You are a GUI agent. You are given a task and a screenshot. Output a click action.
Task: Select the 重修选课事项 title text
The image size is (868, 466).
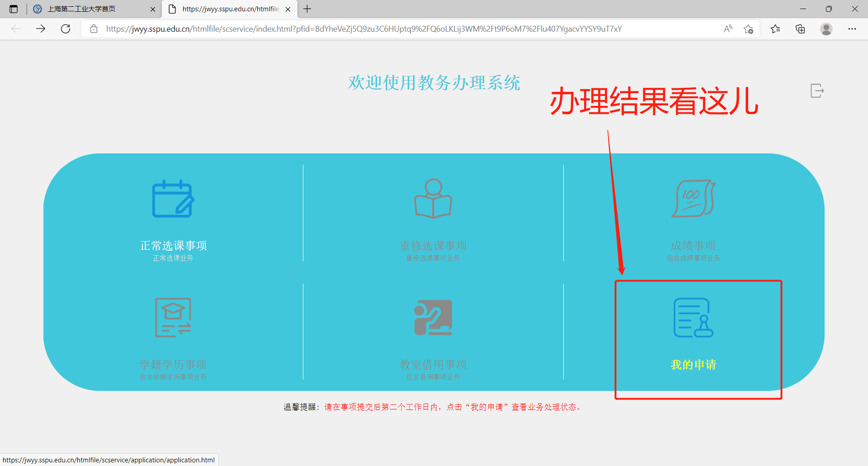(x=433, y=246)
